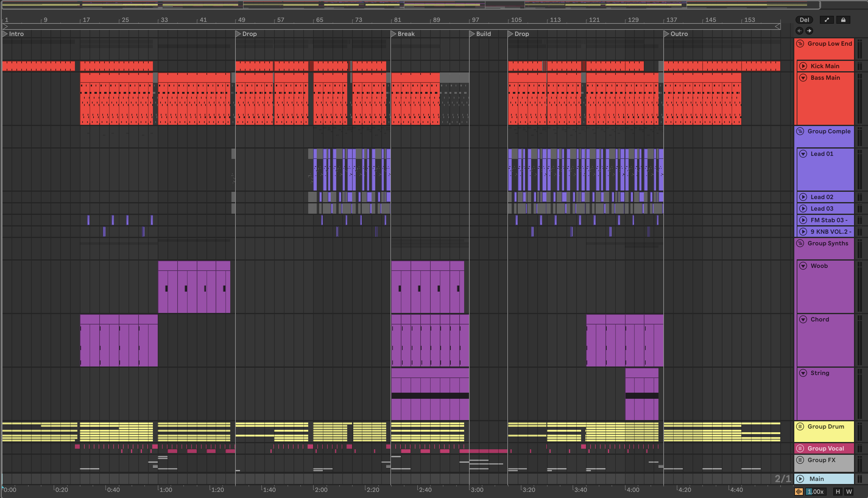Click Group Drum track fold icon

800,426
